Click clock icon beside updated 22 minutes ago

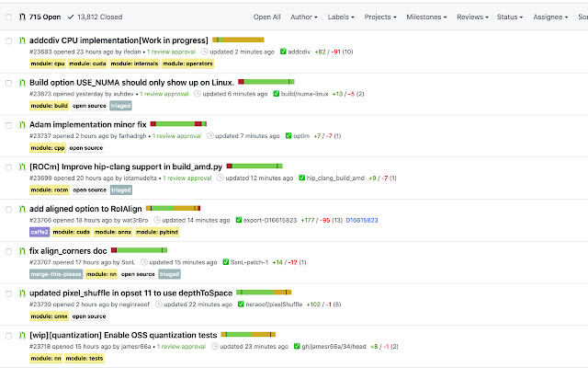[159, 304]
